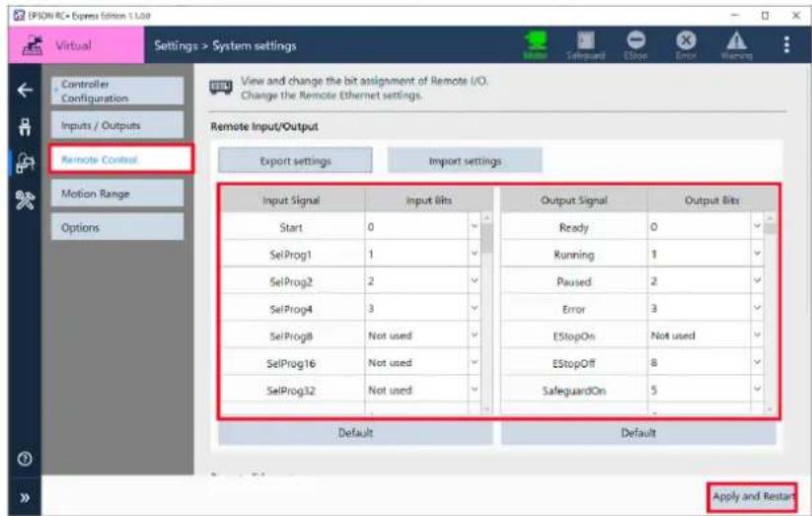The image size is (812, 516).
Task: Click the Input Signal column header
Action: pyautogui.click(x=291, y=200)
